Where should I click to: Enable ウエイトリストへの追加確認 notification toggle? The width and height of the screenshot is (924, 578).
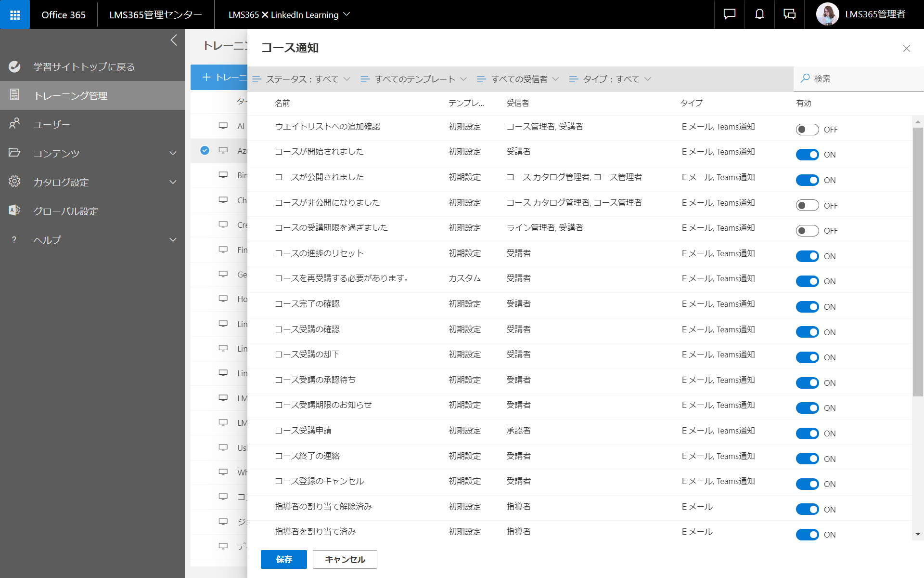click(807, 130)
